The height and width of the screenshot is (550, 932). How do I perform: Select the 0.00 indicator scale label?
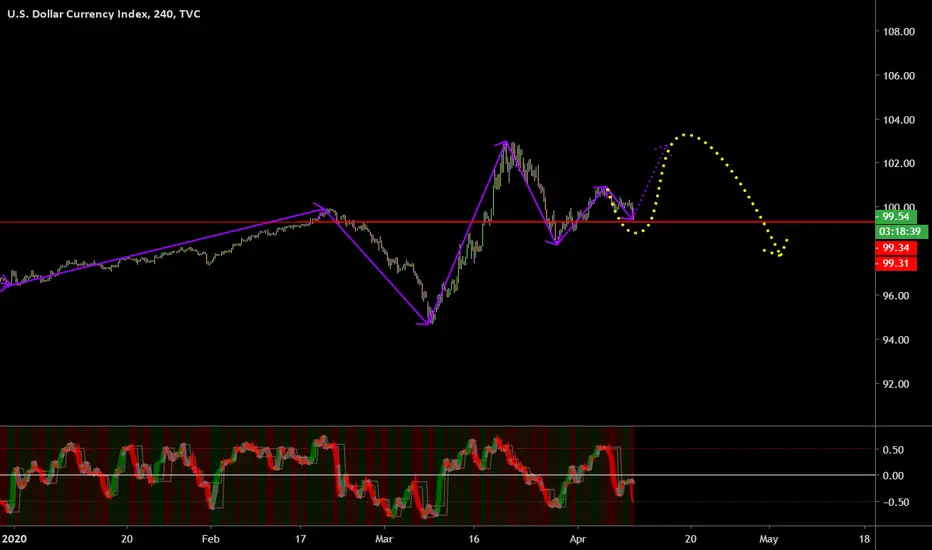893,476
